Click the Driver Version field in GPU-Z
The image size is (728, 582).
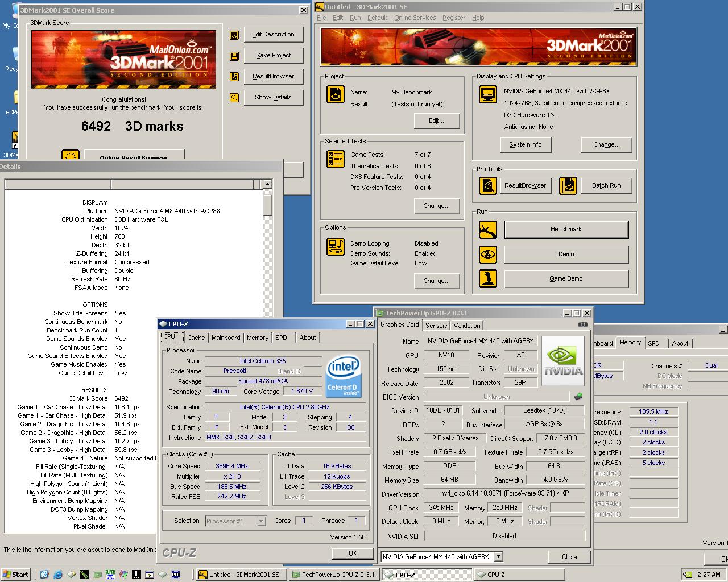click(x=504, y=493)
